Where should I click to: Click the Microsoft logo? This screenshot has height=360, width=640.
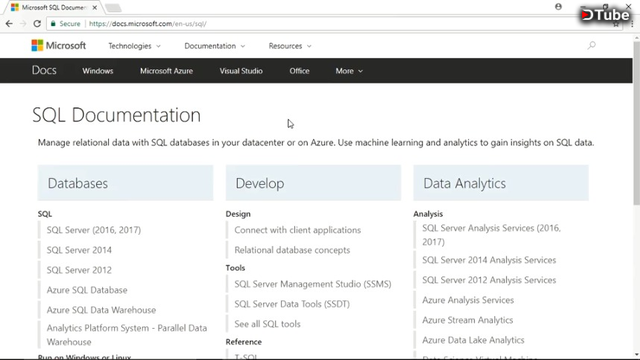click(x=59, y=46)
